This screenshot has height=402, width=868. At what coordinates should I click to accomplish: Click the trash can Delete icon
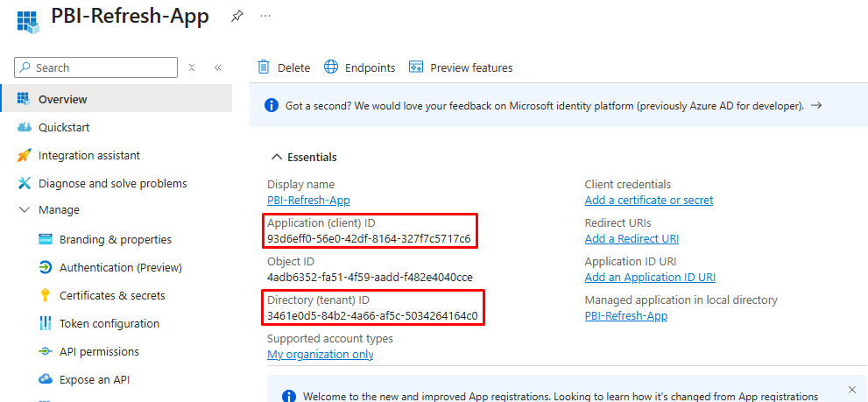tap(264, 67)
